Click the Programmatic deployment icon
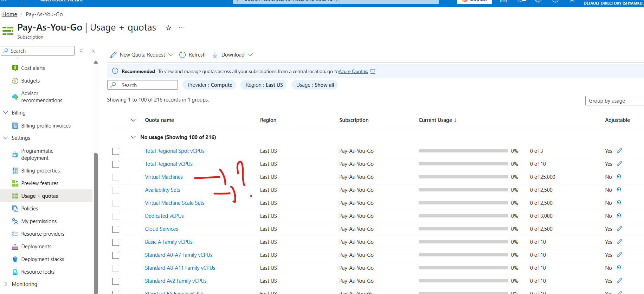 click(x=15, y=155)
